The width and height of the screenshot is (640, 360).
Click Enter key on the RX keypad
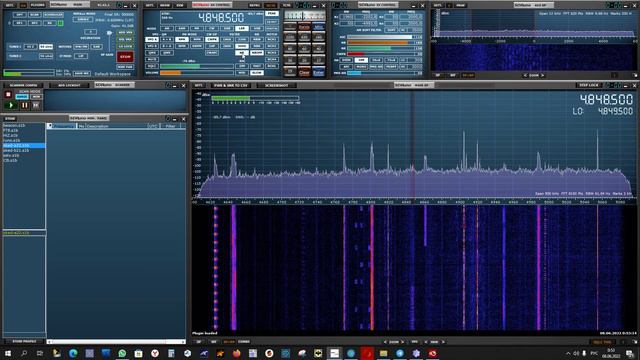318,72
